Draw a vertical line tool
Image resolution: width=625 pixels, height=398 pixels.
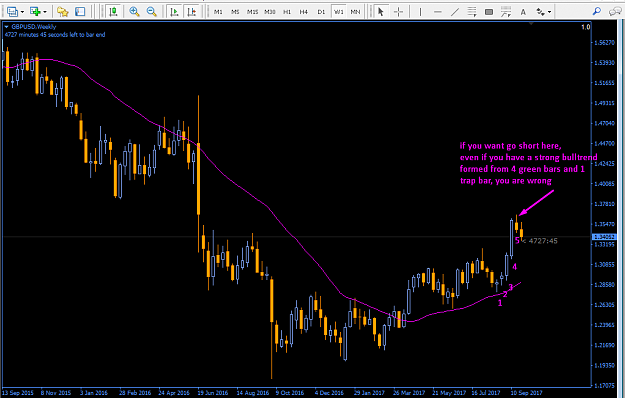[x=420, y=12]
